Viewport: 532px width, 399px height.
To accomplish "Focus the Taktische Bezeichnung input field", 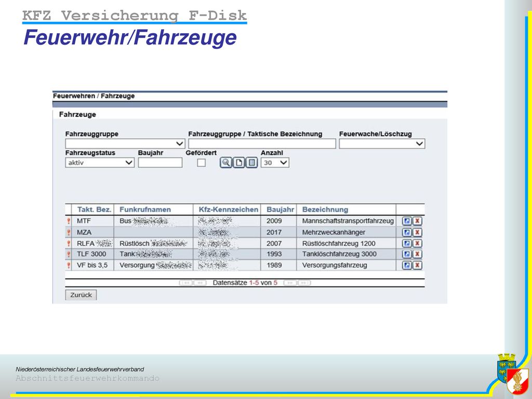I will (x=262, y=143).
